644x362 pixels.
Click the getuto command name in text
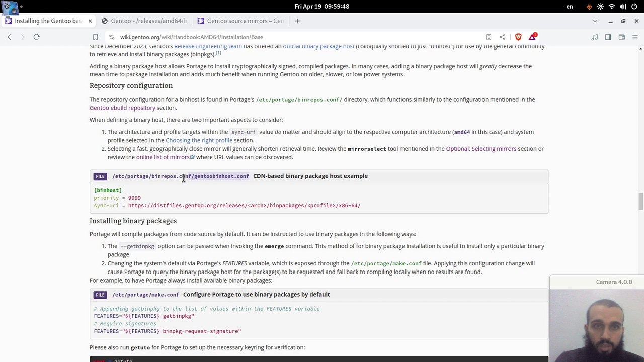tap(140, 347)
